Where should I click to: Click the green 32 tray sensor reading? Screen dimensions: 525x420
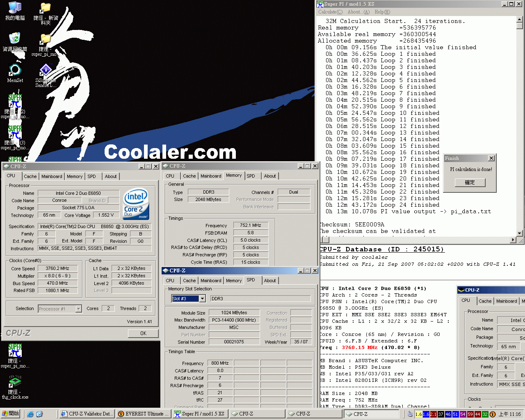(x=485, y=414)
